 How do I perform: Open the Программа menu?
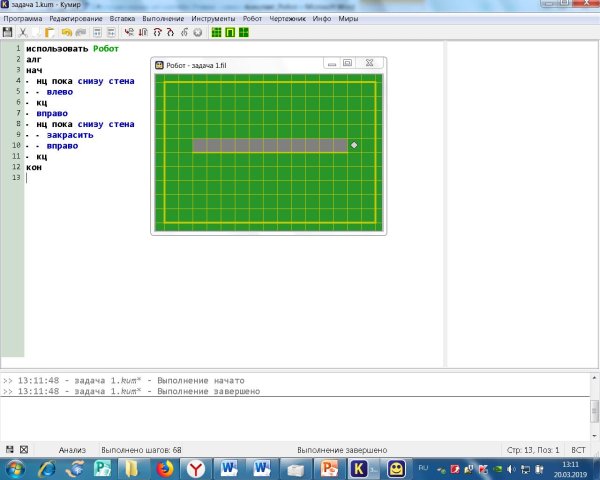22,19
